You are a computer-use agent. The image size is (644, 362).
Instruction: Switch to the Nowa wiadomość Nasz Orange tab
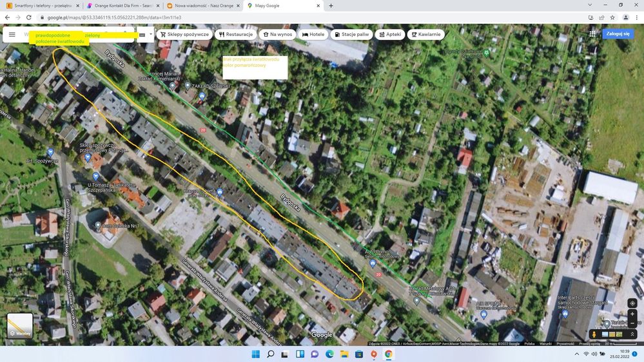point(200,6)
